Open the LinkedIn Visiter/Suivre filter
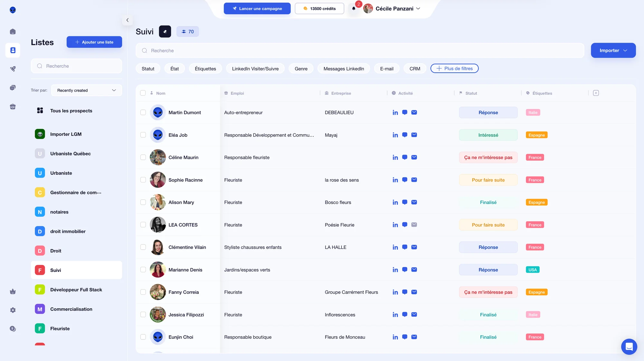This screenshot has height=361, width=644. click(255, 69)
